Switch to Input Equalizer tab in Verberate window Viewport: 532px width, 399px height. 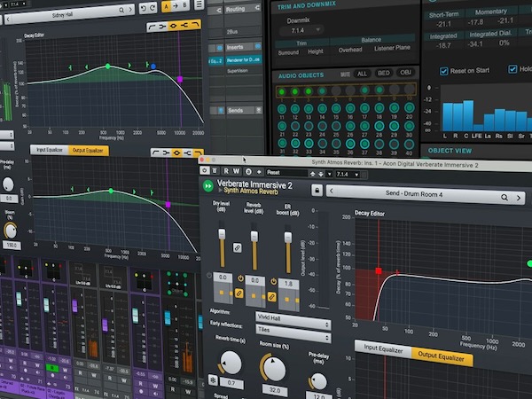[383, 349]
